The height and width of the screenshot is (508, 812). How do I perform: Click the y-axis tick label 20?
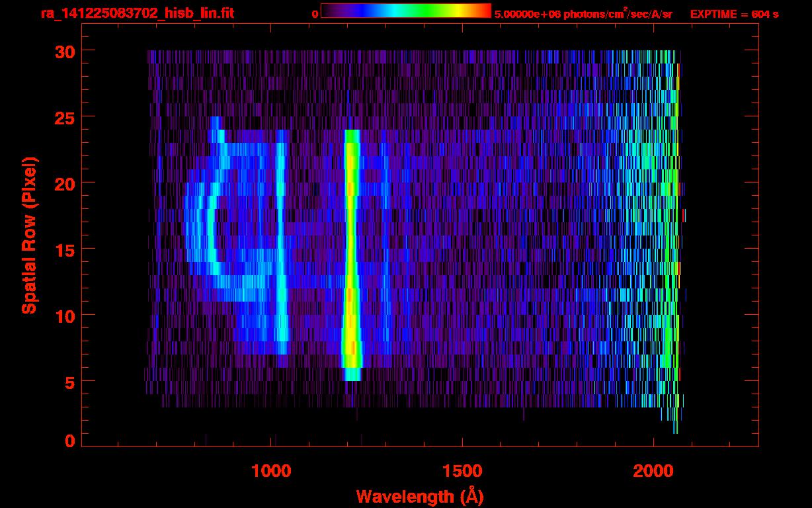click(x=65, y=183)
